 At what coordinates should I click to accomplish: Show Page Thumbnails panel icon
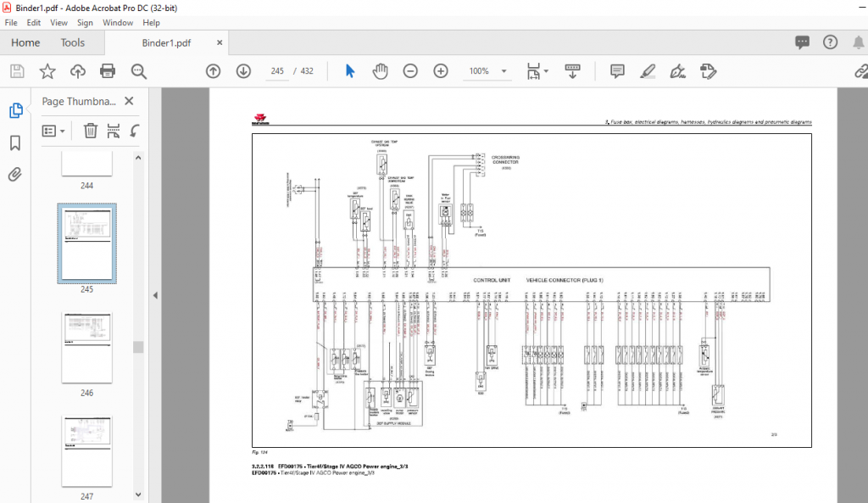tap(15, 110)
